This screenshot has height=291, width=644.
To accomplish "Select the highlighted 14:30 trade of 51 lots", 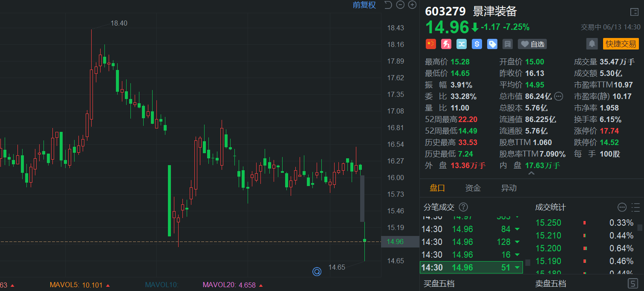I will tap(471, 268).
